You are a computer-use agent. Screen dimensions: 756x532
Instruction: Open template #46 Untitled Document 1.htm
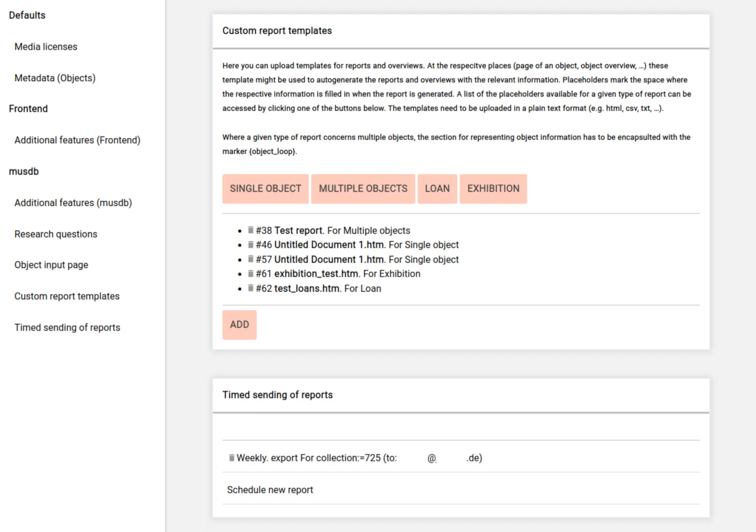pos(329,245)
